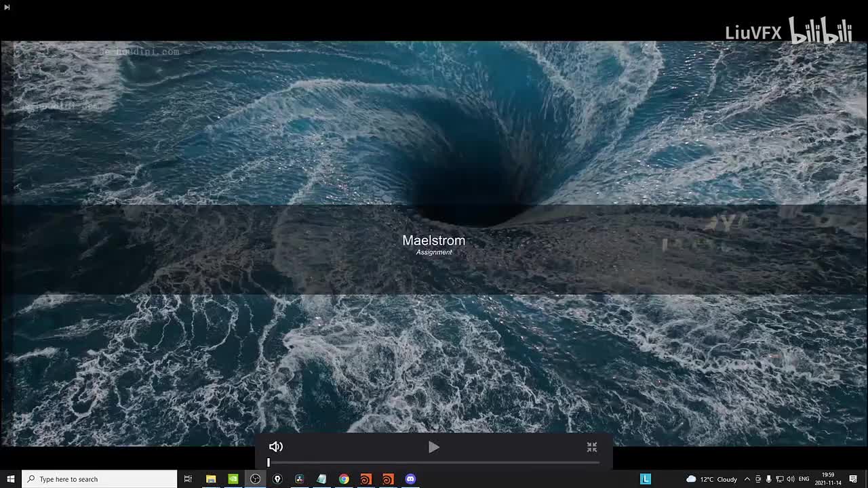Open Task View on the taskbar
Image resolution: width=868 pixels, height=488 pixels.
click(188, 479)
